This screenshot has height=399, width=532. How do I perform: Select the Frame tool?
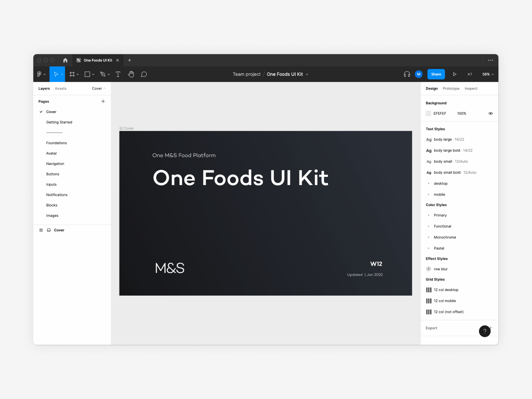(72, 74)
